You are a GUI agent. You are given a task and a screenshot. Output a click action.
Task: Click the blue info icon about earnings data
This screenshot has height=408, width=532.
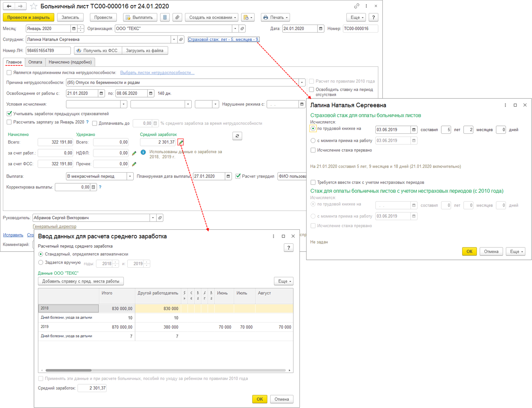click(x=143, y=152)
